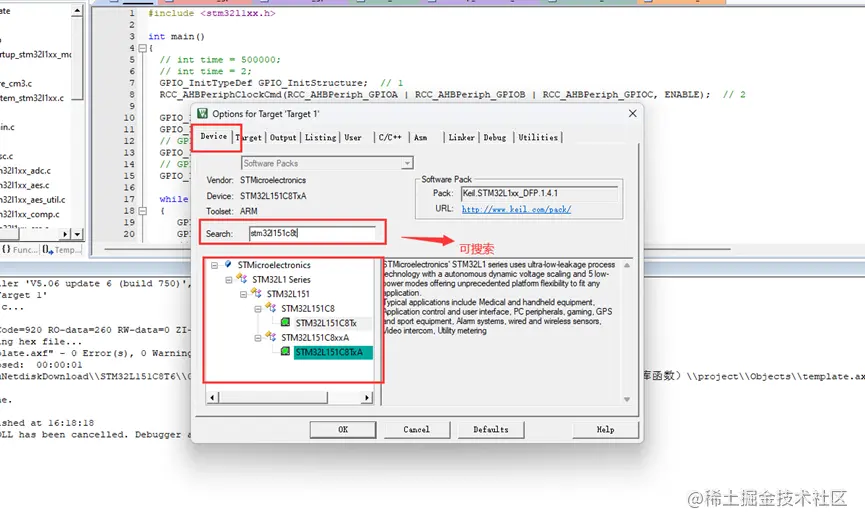865x526 pixels.
Task: Click the project pane scroll-down arrow
Action: (x=77, y=234)
